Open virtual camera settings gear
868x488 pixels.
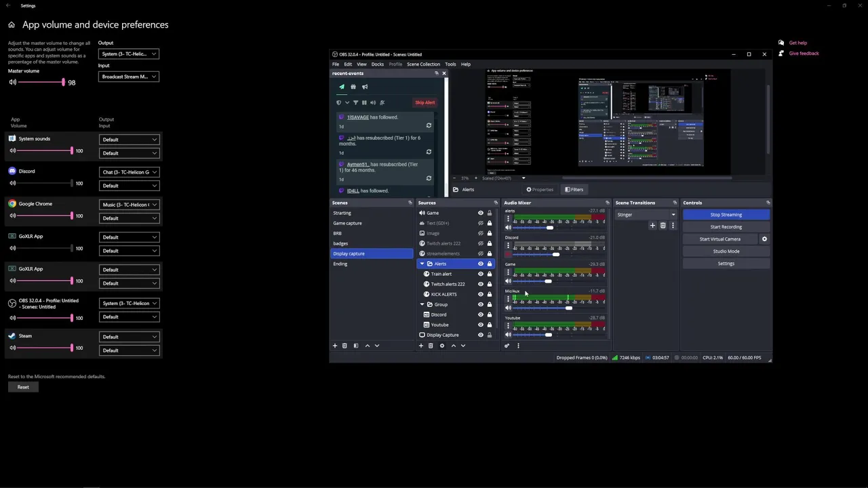coord(764,239)
